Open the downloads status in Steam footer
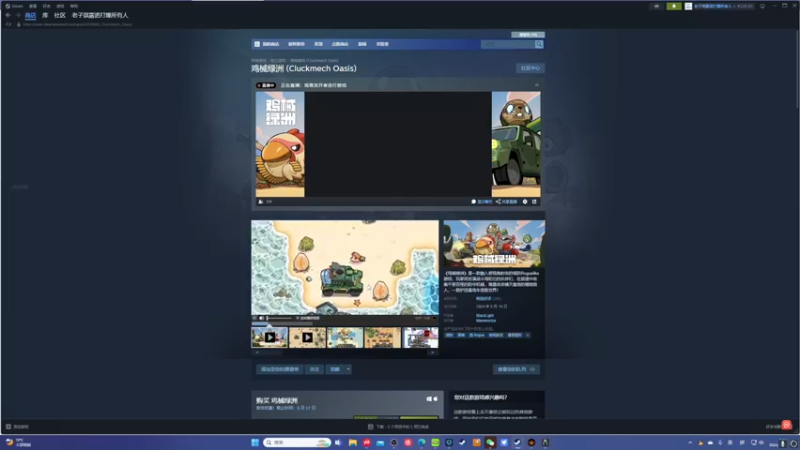 [398, 427]
